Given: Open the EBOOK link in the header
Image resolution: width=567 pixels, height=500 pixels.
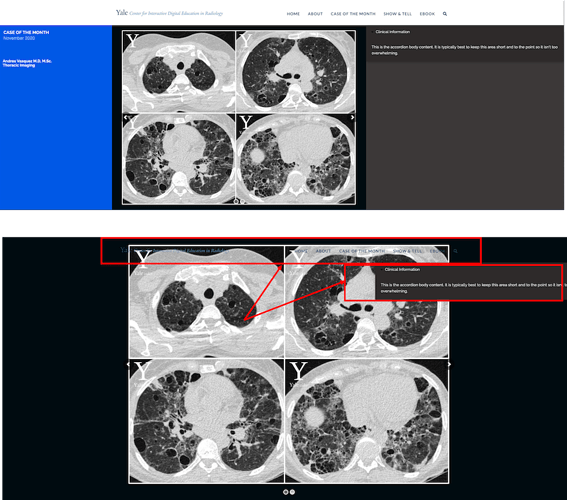Looking at the screenshot, I should coord(427,14).
